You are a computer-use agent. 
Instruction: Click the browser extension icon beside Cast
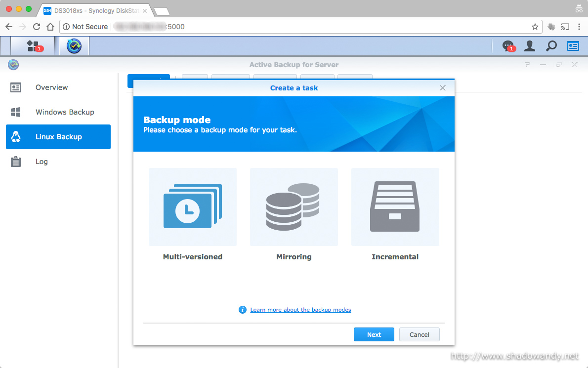coord(551,27)
